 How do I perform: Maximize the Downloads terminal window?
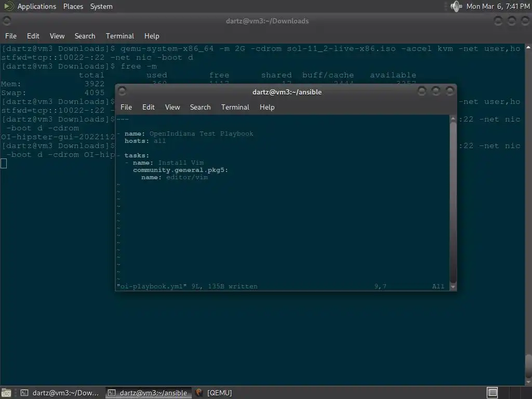coord(511,21)
